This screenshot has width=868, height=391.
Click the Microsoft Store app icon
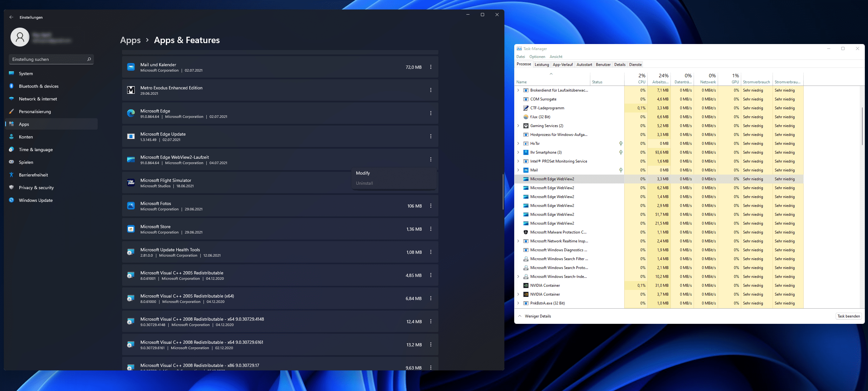[131, 229]
